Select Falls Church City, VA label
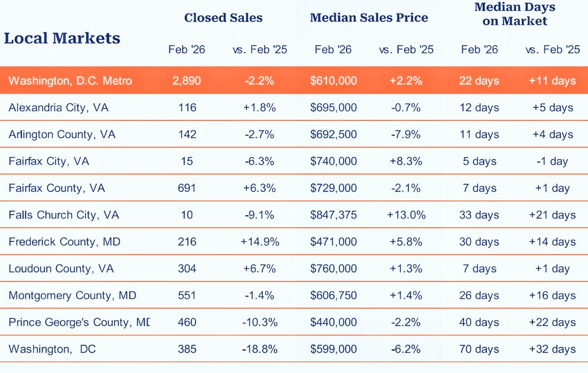Image resolution: width=588 pixels, height=373 pixels. coord(64,215)
